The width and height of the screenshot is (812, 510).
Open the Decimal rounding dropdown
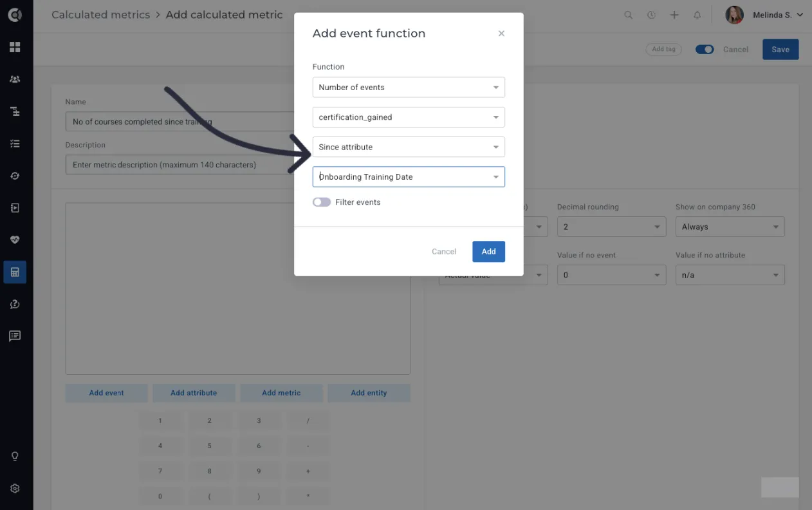tap(612, 227)
